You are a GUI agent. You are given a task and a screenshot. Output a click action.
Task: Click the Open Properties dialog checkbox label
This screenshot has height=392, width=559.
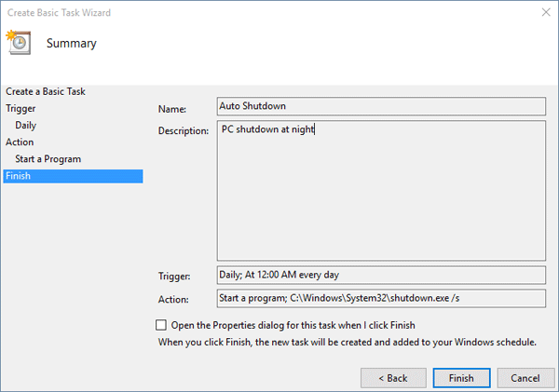pos(293,325)
